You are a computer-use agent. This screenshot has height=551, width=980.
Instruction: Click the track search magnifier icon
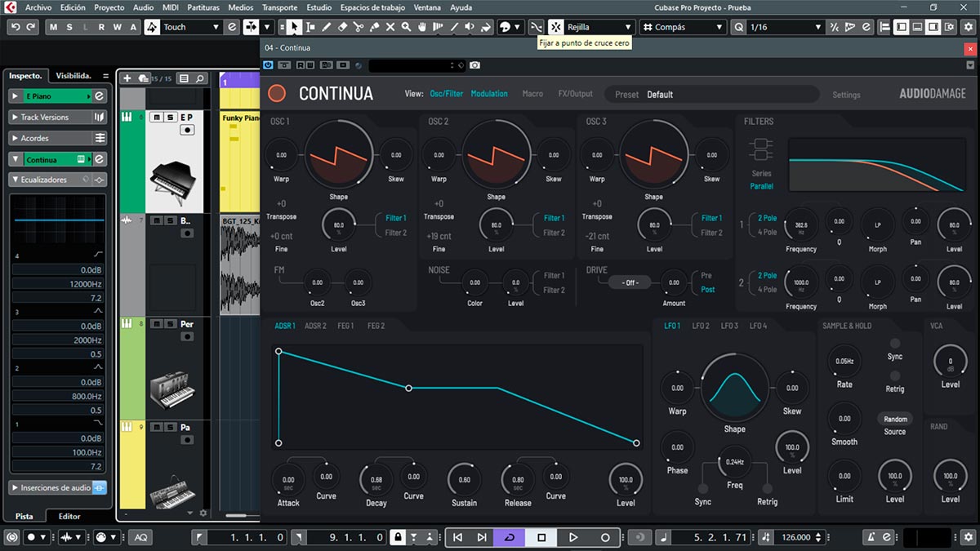pos(200,78)
